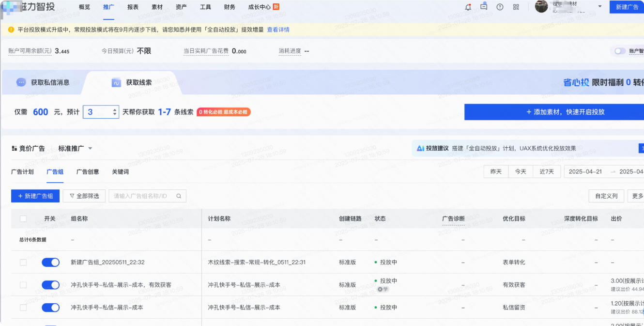Check the select-all checkbox in the table header
The height and width of the screenshot is (326, 644).
click(23, 218)
